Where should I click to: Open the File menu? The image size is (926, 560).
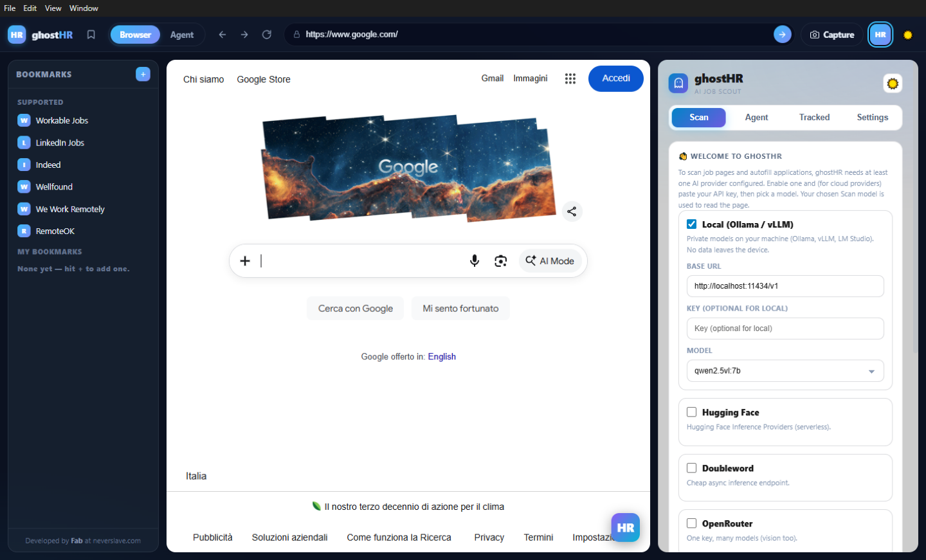pos(10,8)
